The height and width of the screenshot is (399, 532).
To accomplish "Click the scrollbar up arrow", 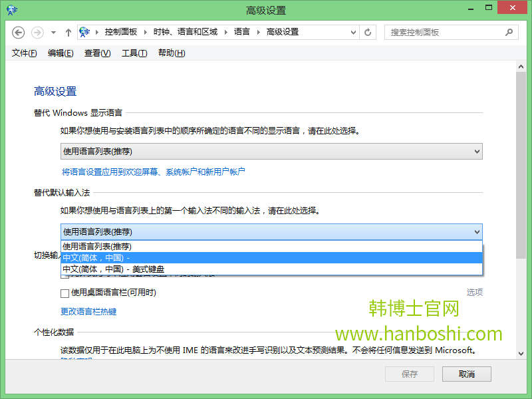I will tap(522, 65).
